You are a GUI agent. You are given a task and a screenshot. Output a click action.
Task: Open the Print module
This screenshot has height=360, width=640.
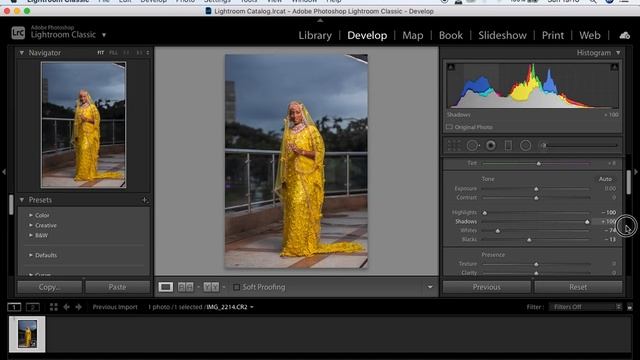tap(553, 36)
